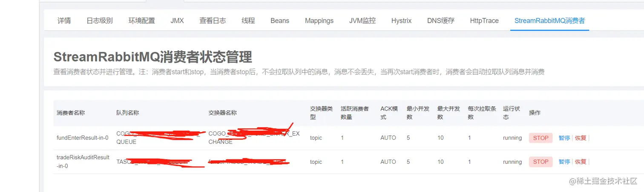Click the 每次拉取条数 column header
This screenshot has width=644, height=192.
482,113
